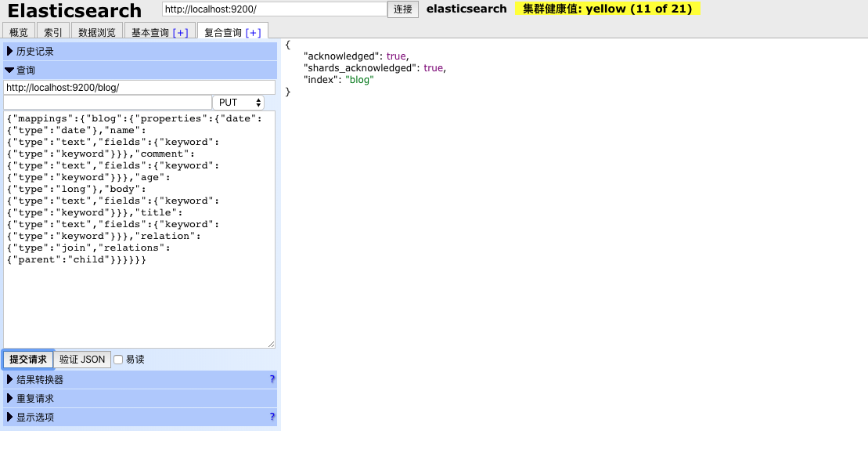Click the 连接 connect button
Viewport: 868px width, 463px height.
(x=402, y=9)
